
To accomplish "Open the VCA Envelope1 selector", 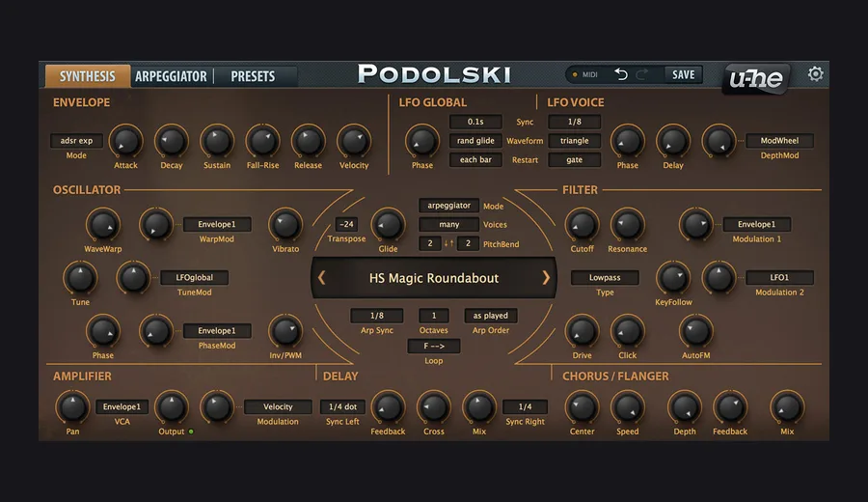I will point(122,406).
